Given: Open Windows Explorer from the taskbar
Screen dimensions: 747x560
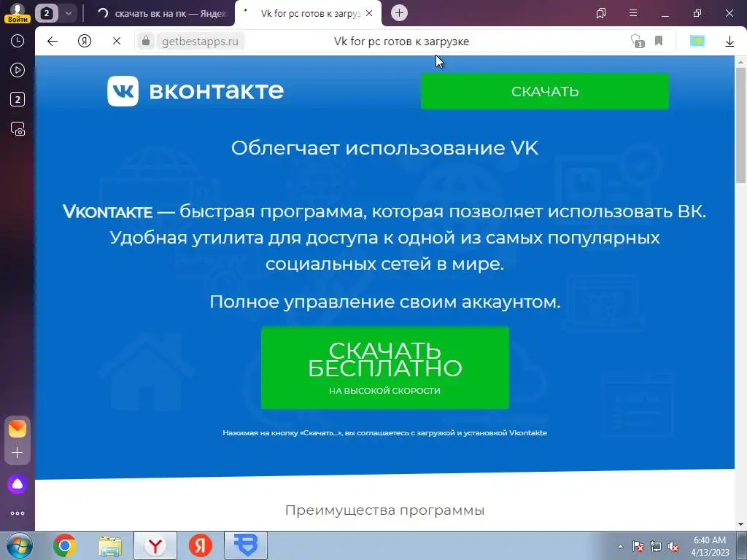Looking at the screenshot, I should [111, 545].
